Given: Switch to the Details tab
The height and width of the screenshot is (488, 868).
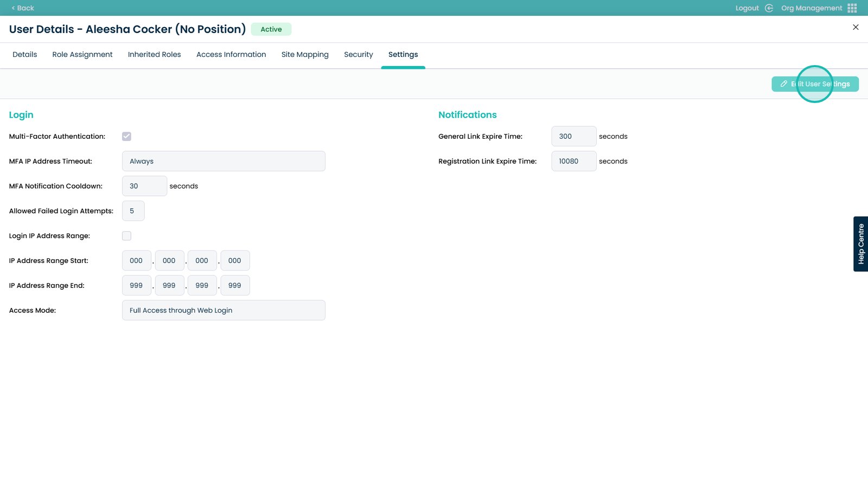Looking at the screenshot, I should [25, 55].
